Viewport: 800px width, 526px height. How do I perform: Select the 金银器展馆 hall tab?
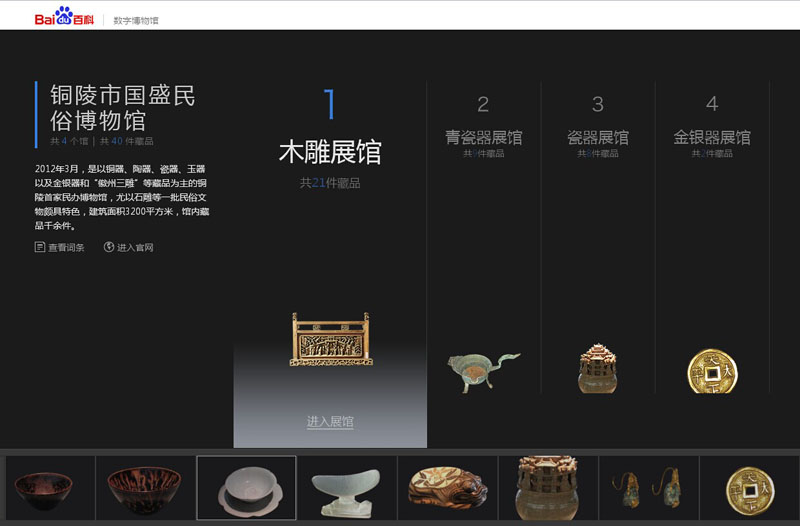(712, 137)
